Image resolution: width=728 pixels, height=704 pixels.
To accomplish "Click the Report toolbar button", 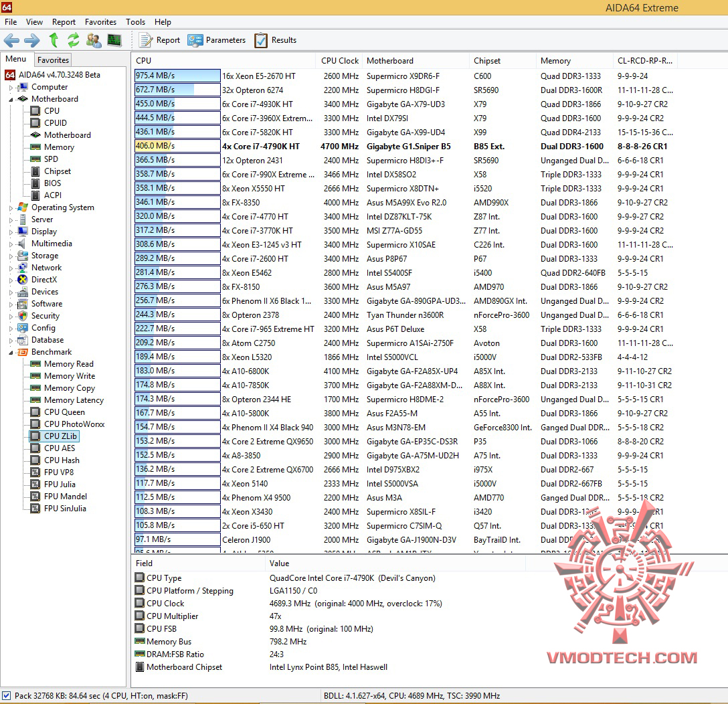I will (159, 40).
